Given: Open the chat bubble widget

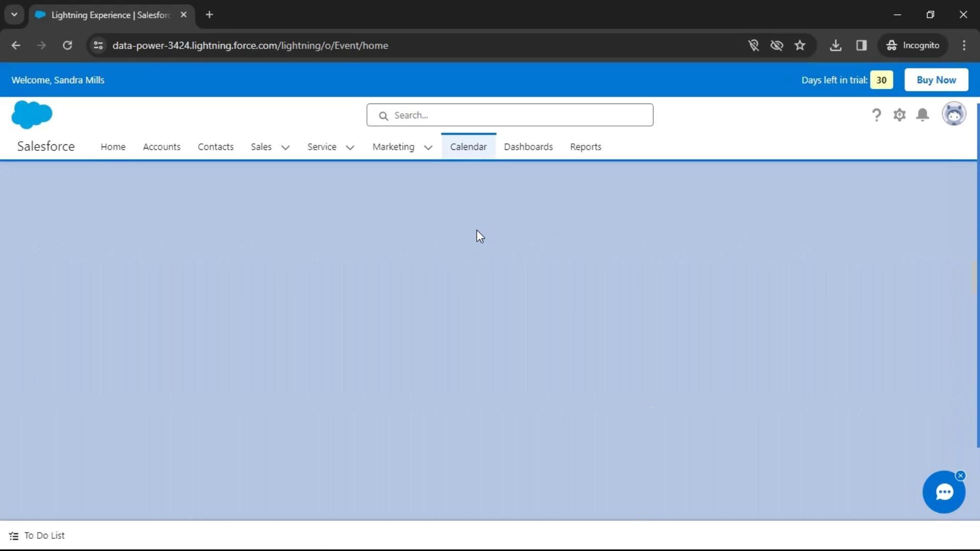Looking at the screenshot, I should 943,492.
